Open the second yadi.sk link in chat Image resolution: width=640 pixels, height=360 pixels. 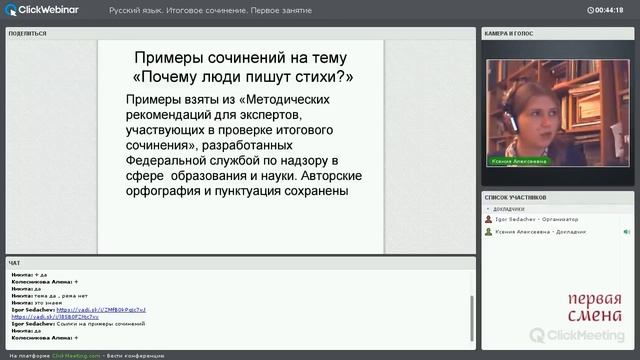tap(55, 317)
